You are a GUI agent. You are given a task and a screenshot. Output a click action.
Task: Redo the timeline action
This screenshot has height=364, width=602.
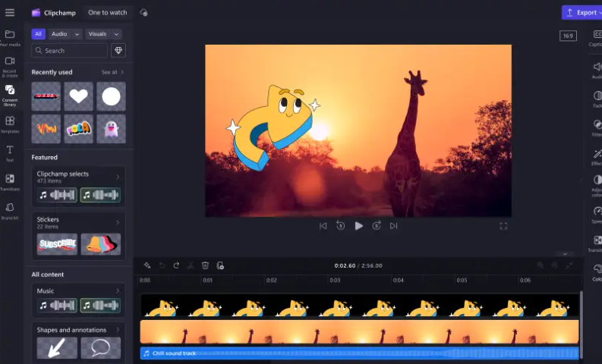coord(176,265)
